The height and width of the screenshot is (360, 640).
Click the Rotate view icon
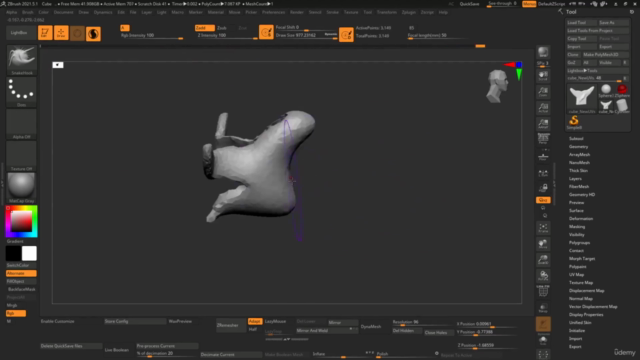pyautogui.click(x=543, y=276)
